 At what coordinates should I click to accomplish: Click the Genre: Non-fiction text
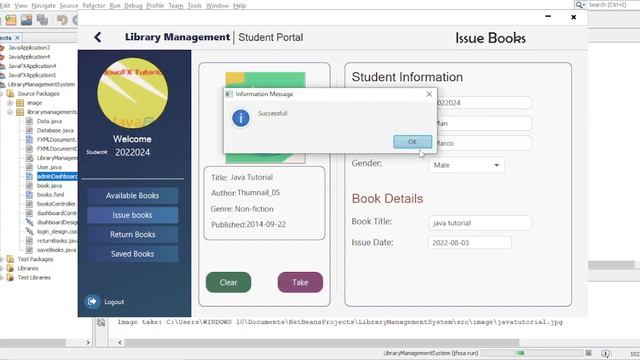242,209
